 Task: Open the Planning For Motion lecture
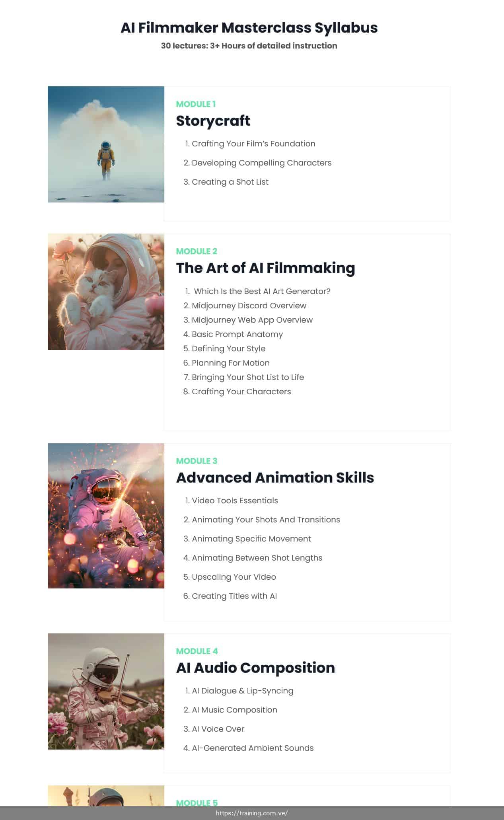click(x=231, y=363)
